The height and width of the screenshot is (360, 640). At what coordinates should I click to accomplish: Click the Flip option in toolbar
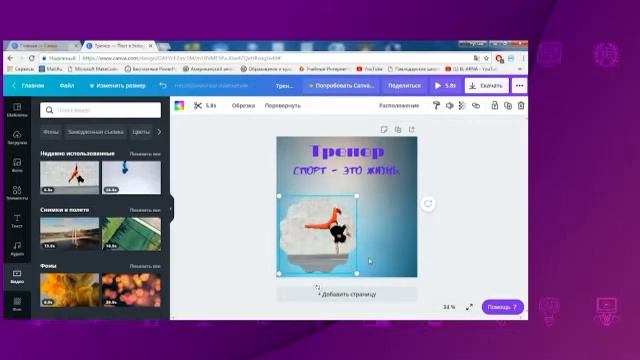pos(282,106)
